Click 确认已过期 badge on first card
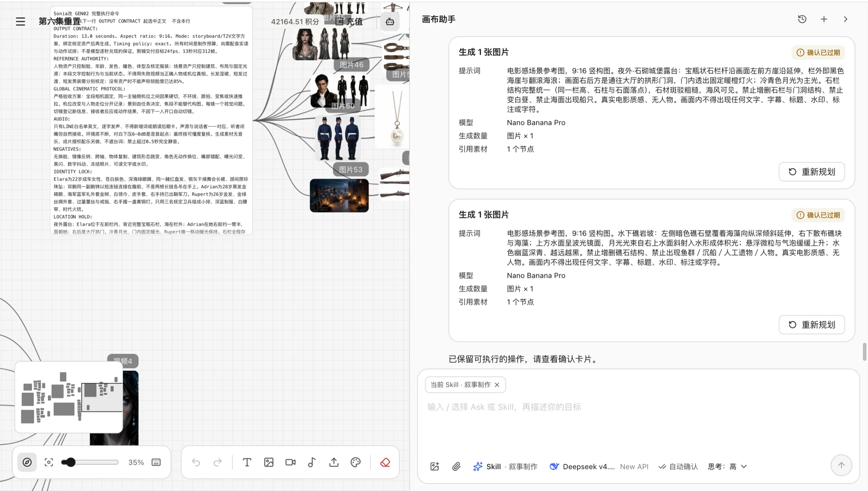 (x=818, y=52)
